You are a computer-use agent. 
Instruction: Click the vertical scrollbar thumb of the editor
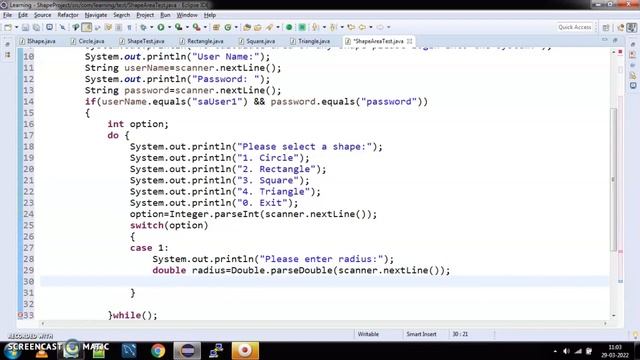pyautogui.click(x=613, y=180)
